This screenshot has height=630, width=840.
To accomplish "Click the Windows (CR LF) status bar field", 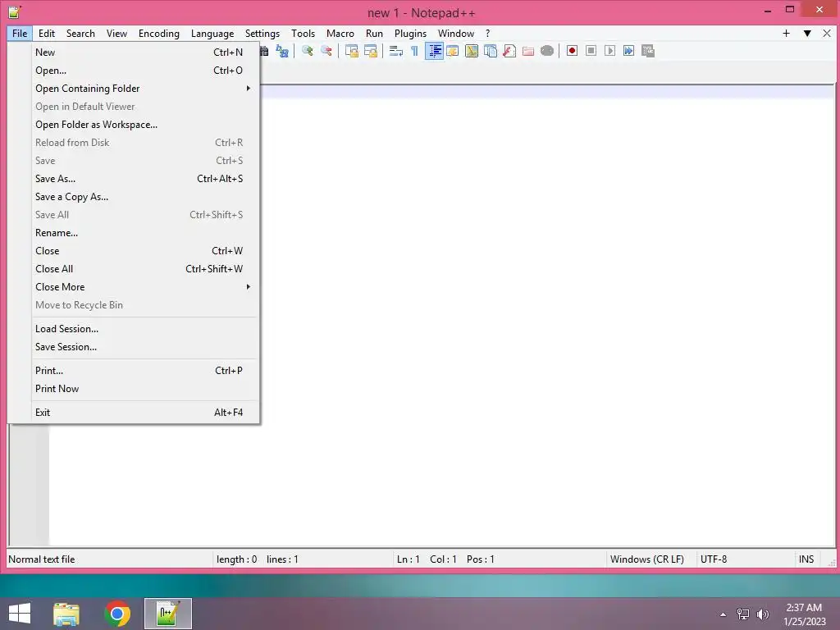I will pyautogui.click(x=651, y=559).
